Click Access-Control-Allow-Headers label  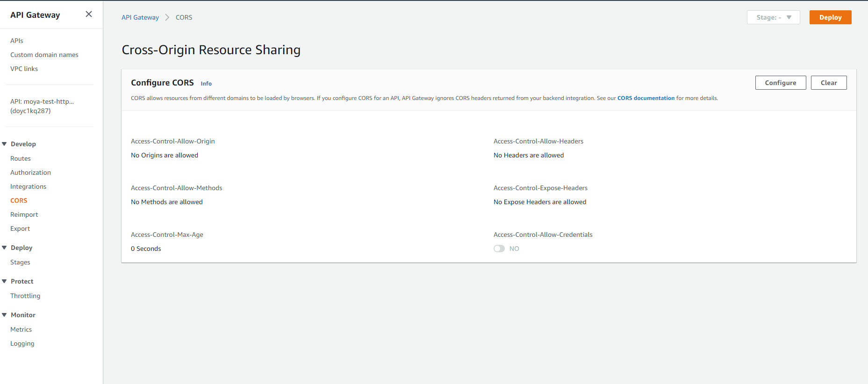tap(538, 141)
